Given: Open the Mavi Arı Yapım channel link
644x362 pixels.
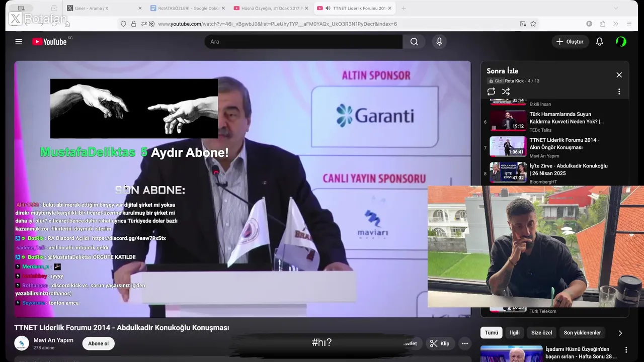Looking at the screenshot, I should click(x=53, y=340).
